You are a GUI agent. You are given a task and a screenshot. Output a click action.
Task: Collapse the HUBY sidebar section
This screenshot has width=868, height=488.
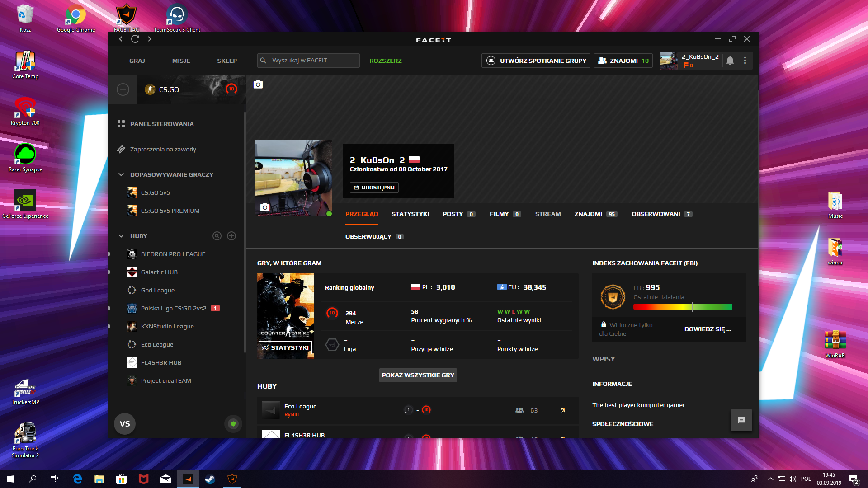tap(121, 236)
